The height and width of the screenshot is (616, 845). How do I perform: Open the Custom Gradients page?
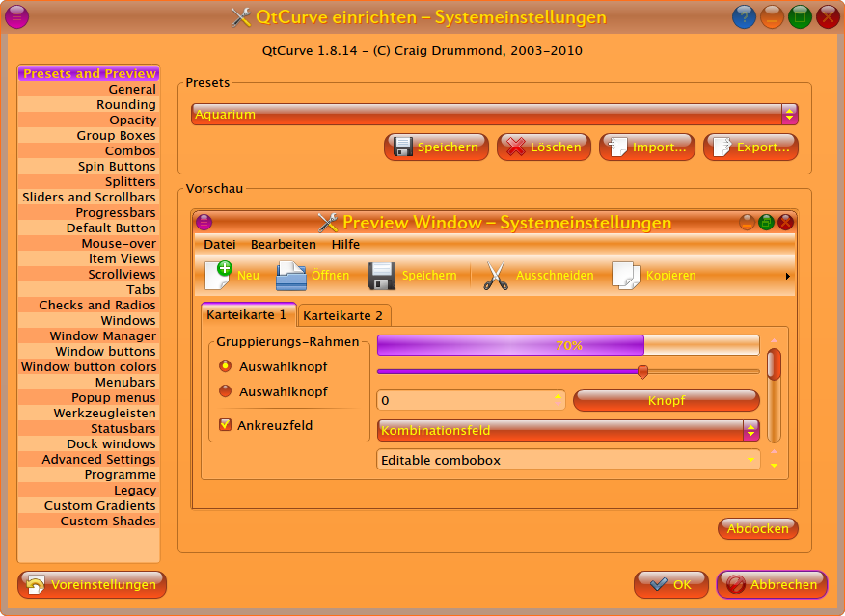(89, 505)
